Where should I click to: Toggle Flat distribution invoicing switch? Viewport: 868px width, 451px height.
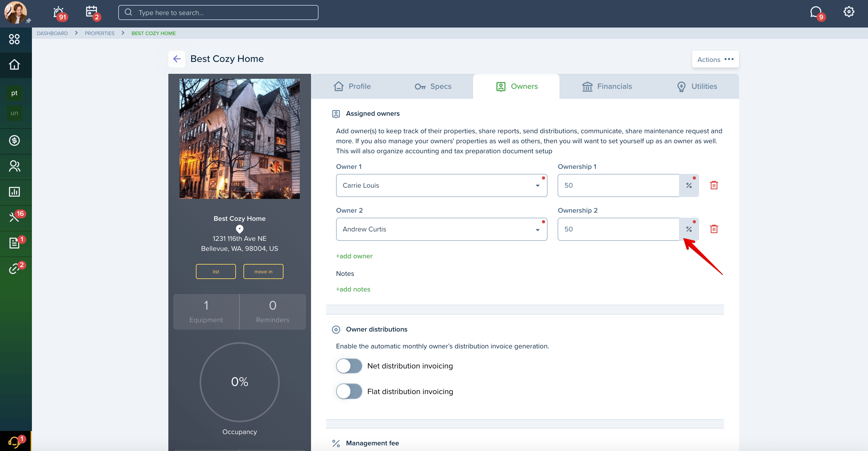point(349,391)
